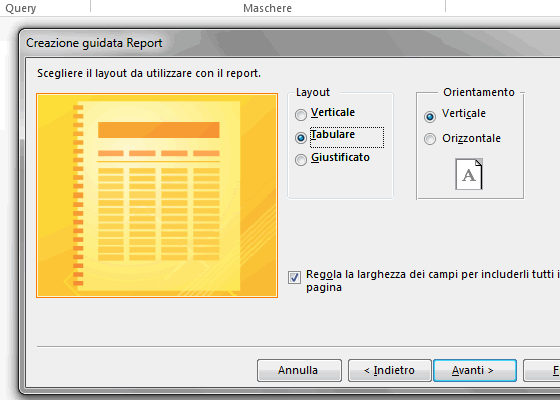Click the Maschere ribbon group label
The height and width of the screenshot is (400, 560).
click(x=268, y=8)
